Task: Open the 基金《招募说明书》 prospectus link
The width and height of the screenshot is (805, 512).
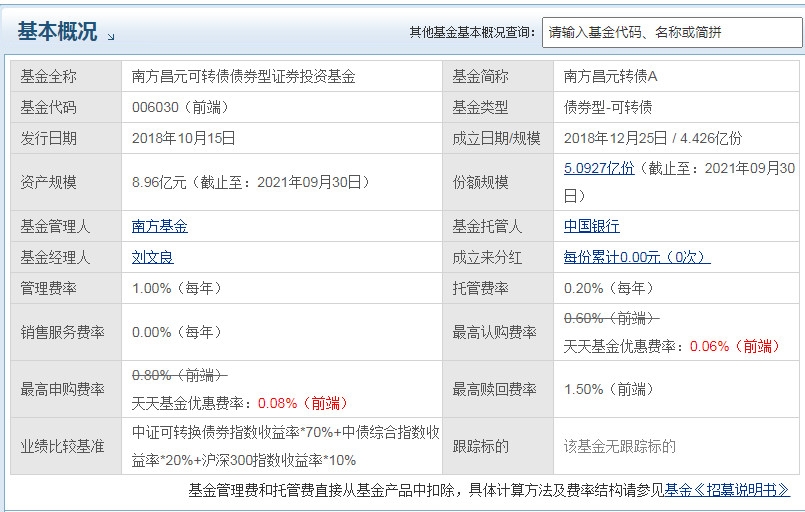Action: 727,490
